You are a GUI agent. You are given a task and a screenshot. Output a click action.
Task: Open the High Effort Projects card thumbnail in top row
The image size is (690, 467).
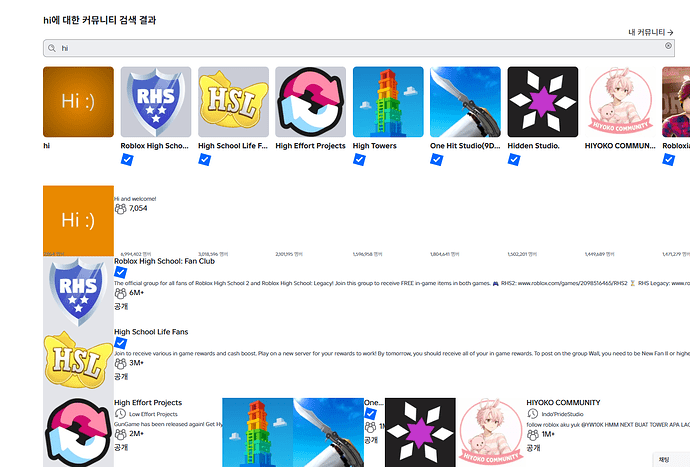(311, 102)
